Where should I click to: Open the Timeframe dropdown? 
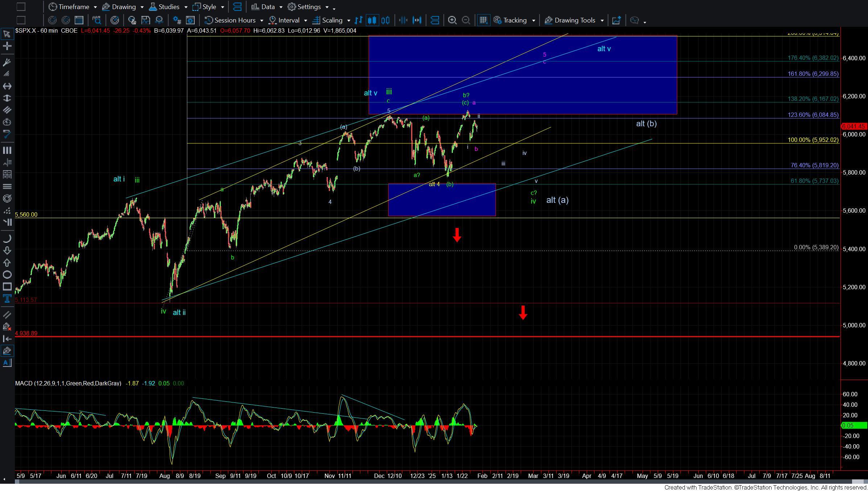[x=95, y=7]
